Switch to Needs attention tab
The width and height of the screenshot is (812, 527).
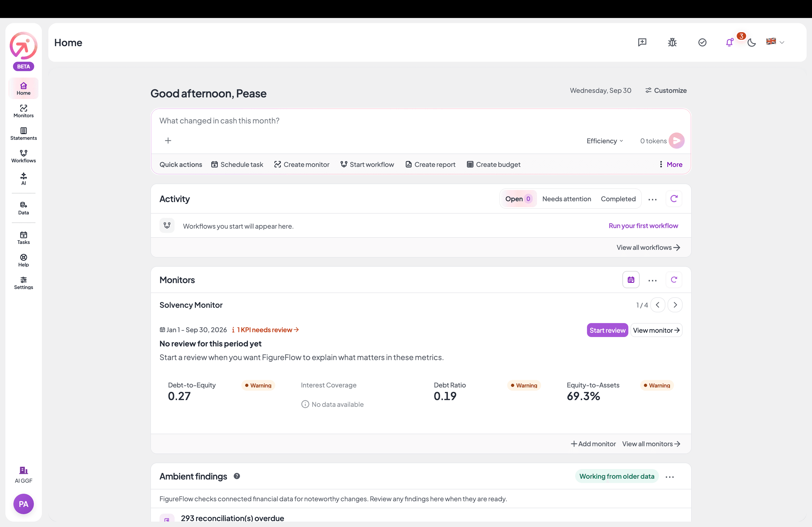(x=567, y=199)
